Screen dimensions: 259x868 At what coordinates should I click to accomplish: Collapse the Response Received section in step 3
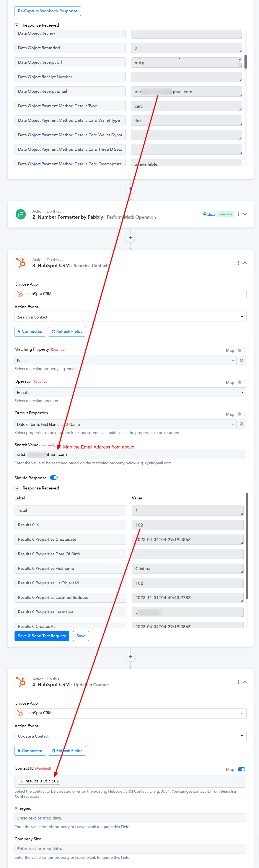16,488
